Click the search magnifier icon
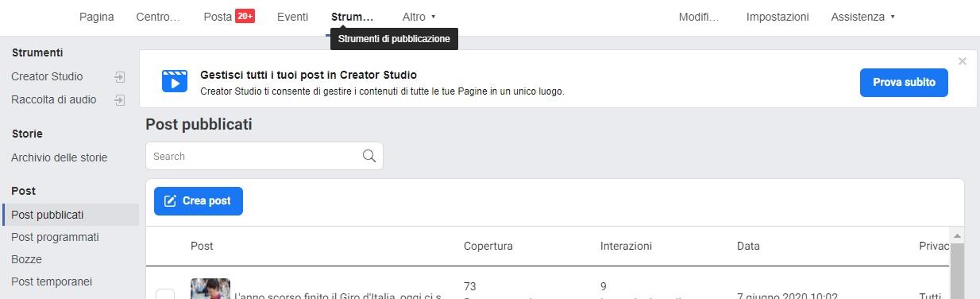 (x=368, y=156)
